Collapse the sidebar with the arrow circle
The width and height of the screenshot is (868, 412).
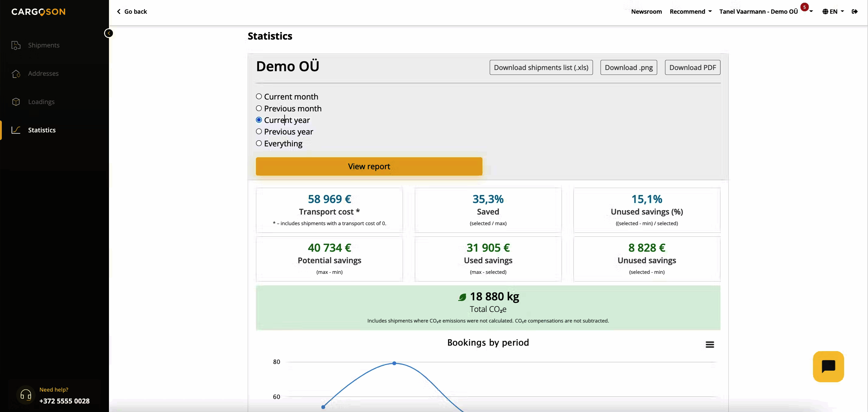pyautogui.click(x=108, y=33)
